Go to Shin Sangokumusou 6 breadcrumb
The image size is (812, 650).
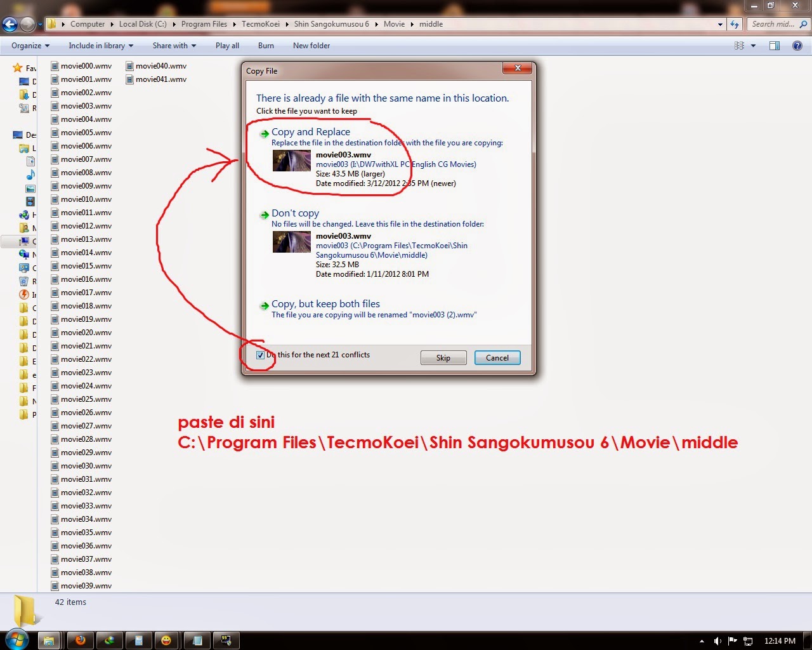point(331,24)
